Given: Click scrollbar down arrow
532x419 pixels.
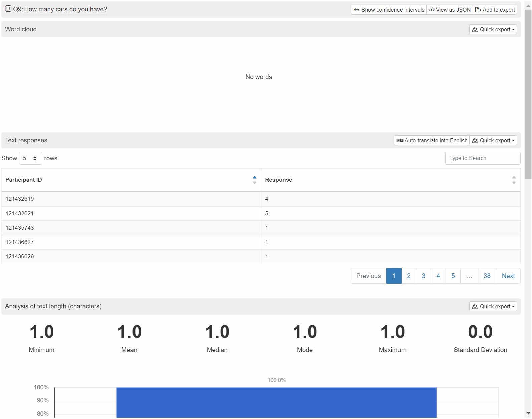Looking at the screenshot, I should coord(528,414).
